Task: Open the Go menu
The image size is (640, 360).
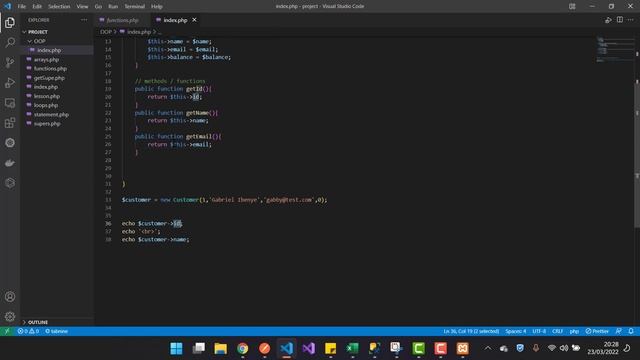Action: click(98, 7)
